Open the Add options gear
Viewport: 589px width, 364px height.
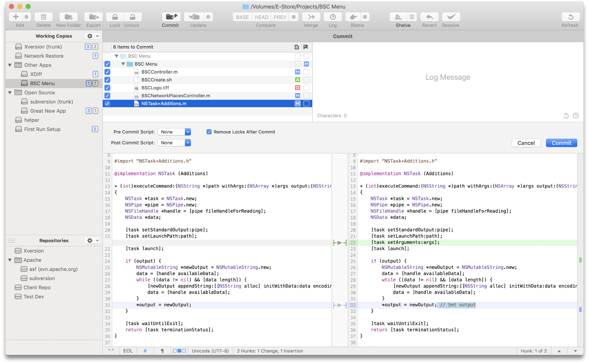pos(27,17)
